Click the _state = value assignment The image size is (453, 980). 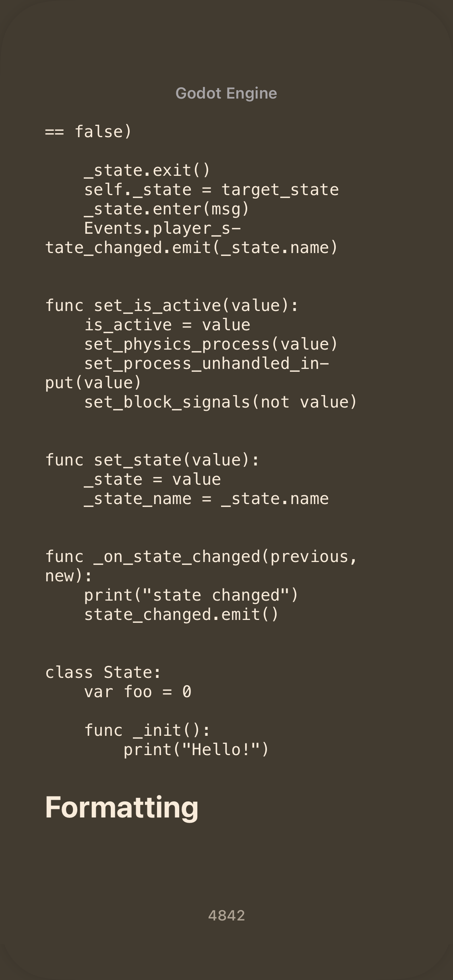tap(153, 479)
